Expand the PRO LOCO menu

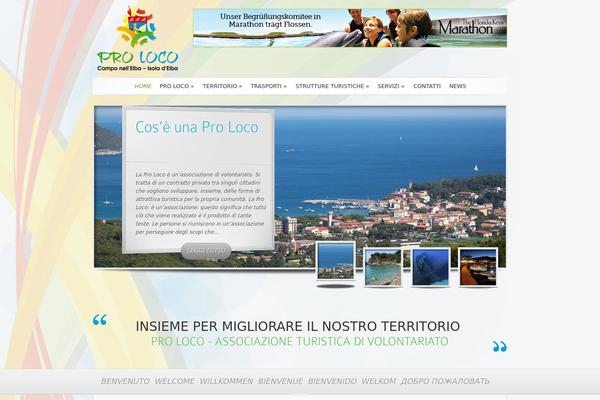[177, 86]
